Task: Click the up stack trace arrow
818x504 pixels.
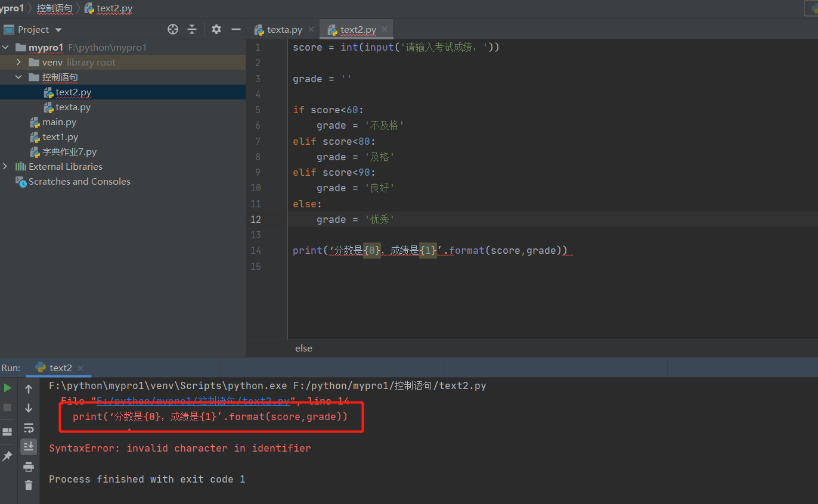Action: (29, 389)
